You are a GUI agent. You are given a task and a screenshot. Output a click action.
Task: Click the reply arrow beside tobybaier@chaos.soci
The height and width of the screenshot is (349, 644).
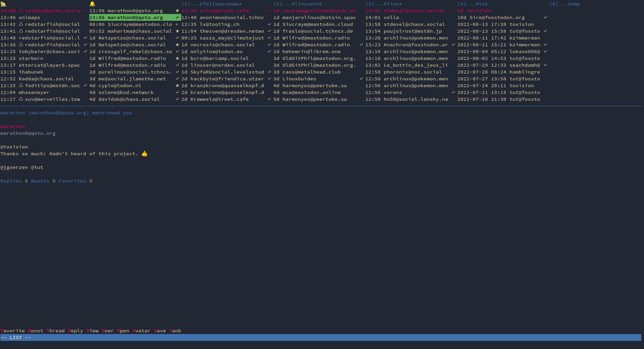pyautogui.click(x=85, y=51)
